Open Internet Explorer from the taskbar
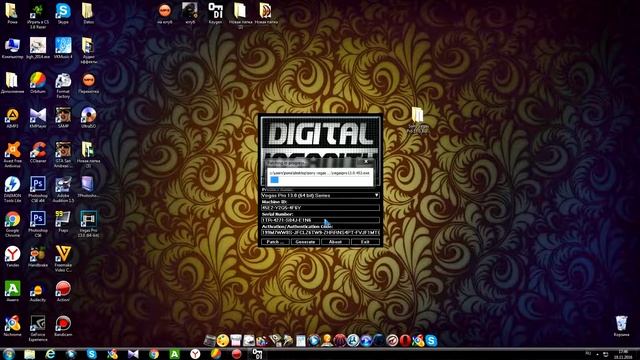This screenshot has height=360, width=640. [x=50, y=354]
